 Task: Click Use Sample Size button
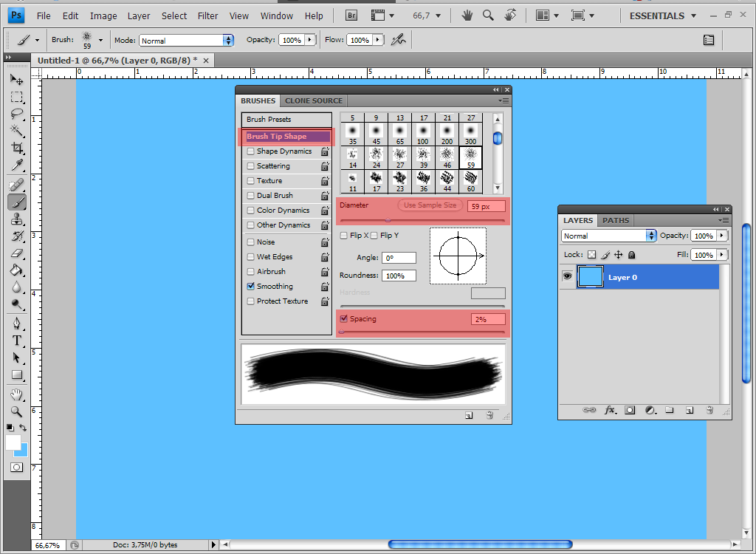coord(430,205)
